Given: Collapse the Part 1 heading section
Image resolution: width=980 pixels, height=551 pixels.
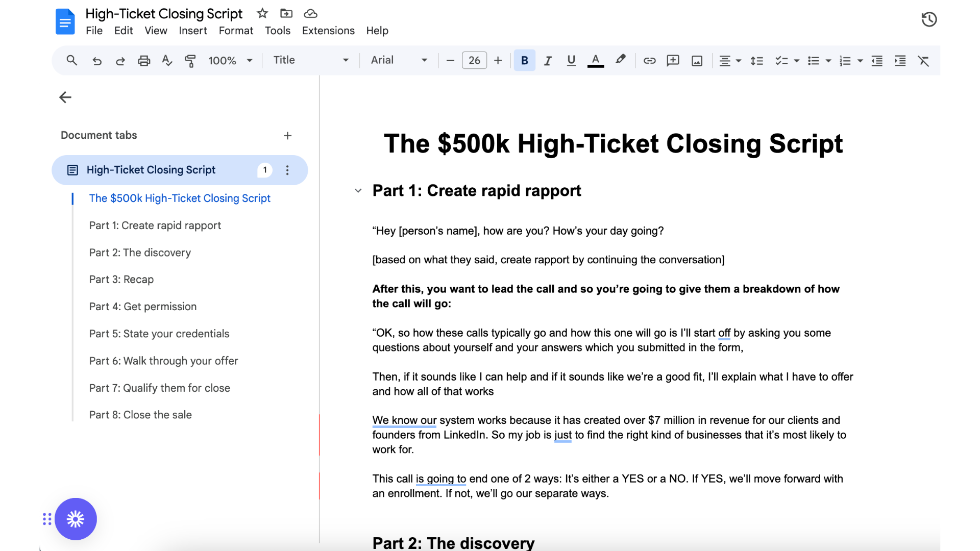Looking at the screenshot, I should (358, 191).
